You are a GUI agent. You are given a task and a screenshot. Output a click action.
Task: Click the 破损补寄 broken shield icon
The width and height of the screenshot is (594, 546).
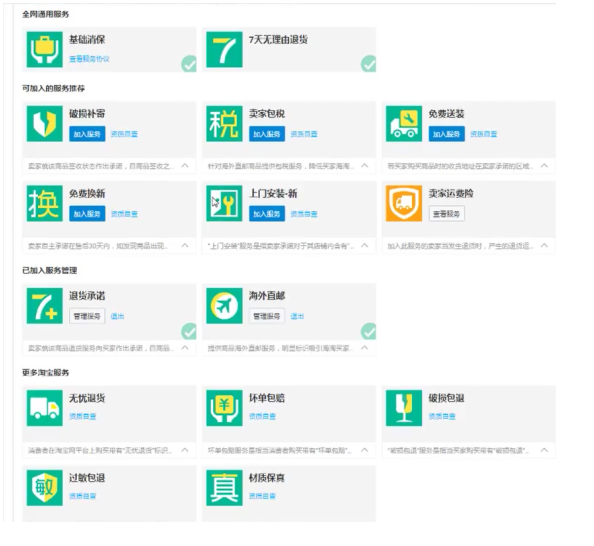pos(45,124)
